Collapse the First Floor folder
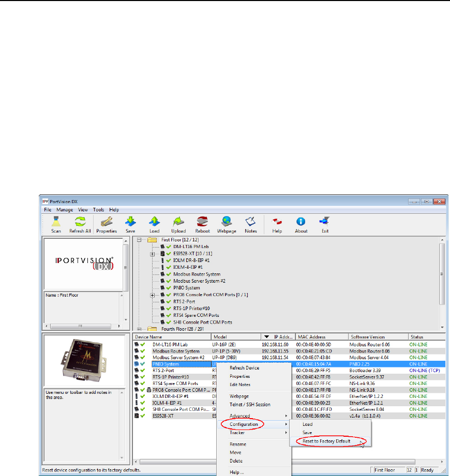The image size is (450, 476). [x=139, y=240]
